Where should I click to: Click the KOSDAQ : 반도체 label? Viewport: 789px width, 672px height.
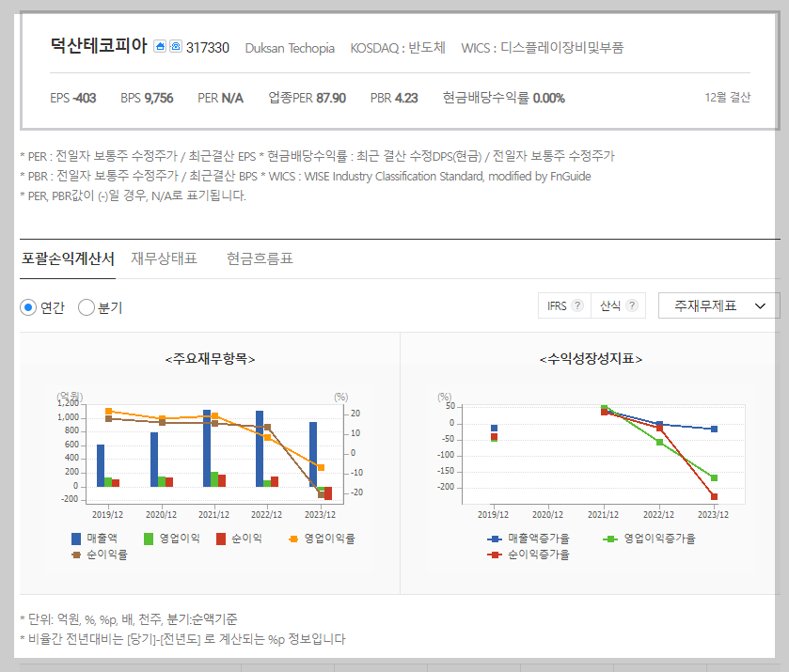click(398, 48)
